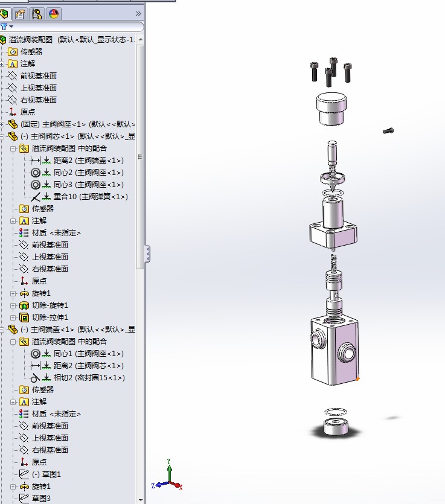
Task: Select 前视基准面 under 主阀阀芯
Action: pyautogui.click(x=43, y=245)
